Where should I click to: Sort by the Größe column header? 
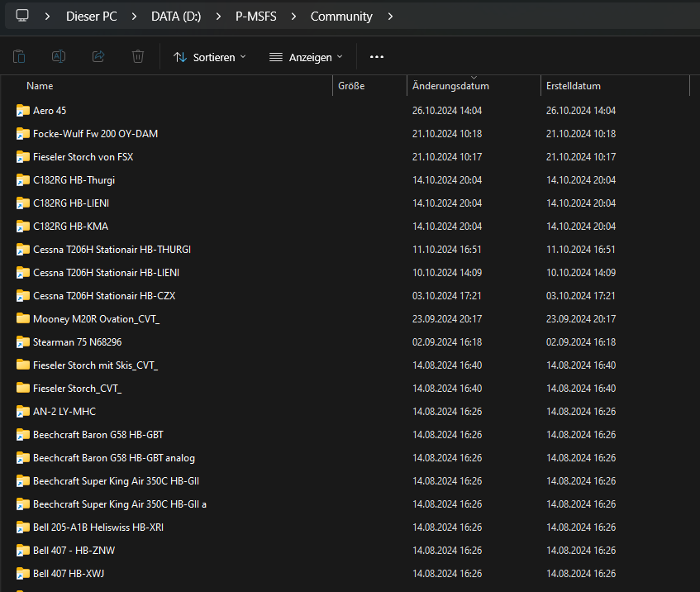(351, 86)
